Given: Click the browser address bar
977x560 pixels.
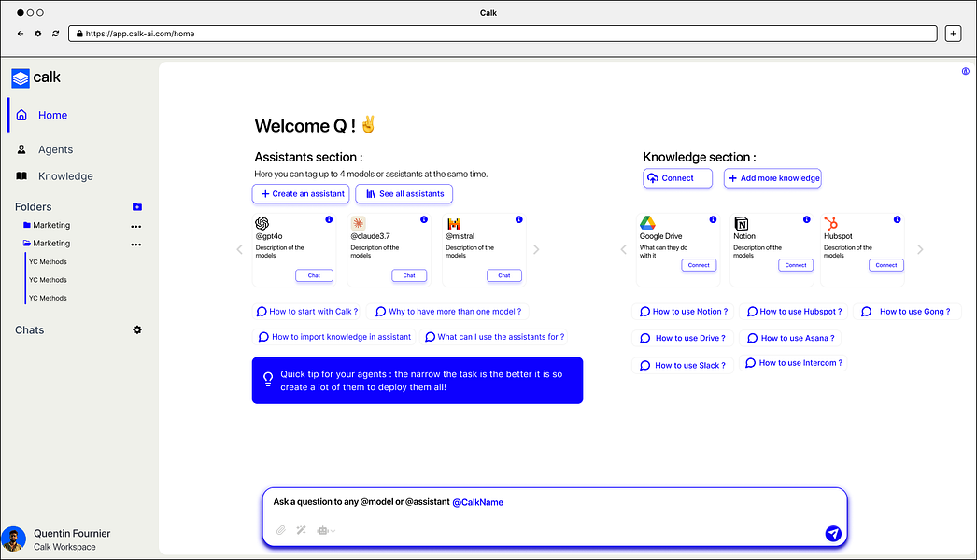Looking at the screenshot, I should 503,34.
